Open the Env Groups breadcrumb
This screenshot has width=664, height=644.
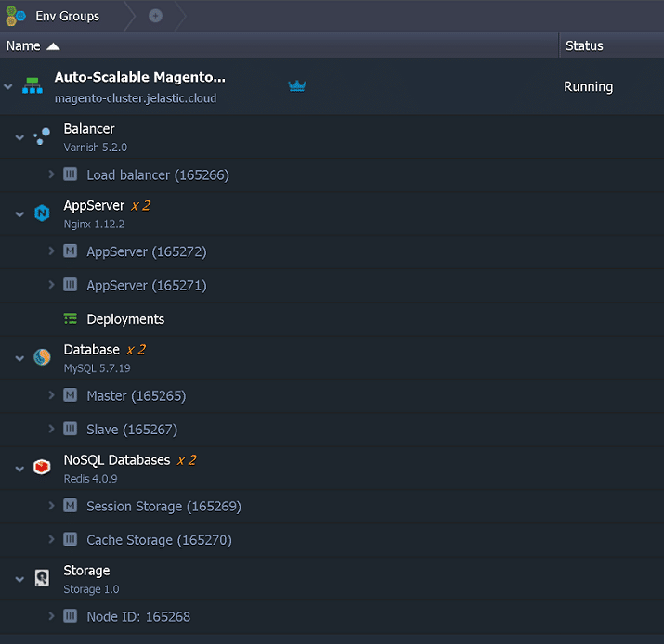67,16
